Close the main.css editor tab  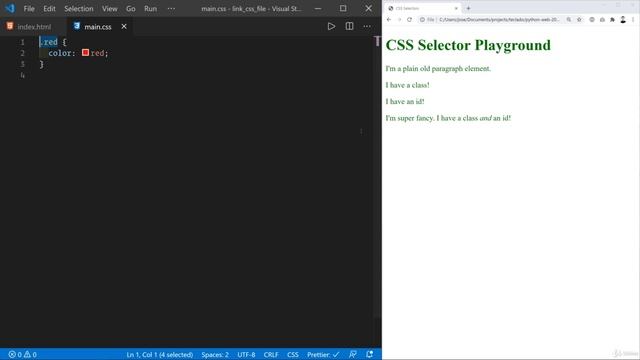click(124, 27)
